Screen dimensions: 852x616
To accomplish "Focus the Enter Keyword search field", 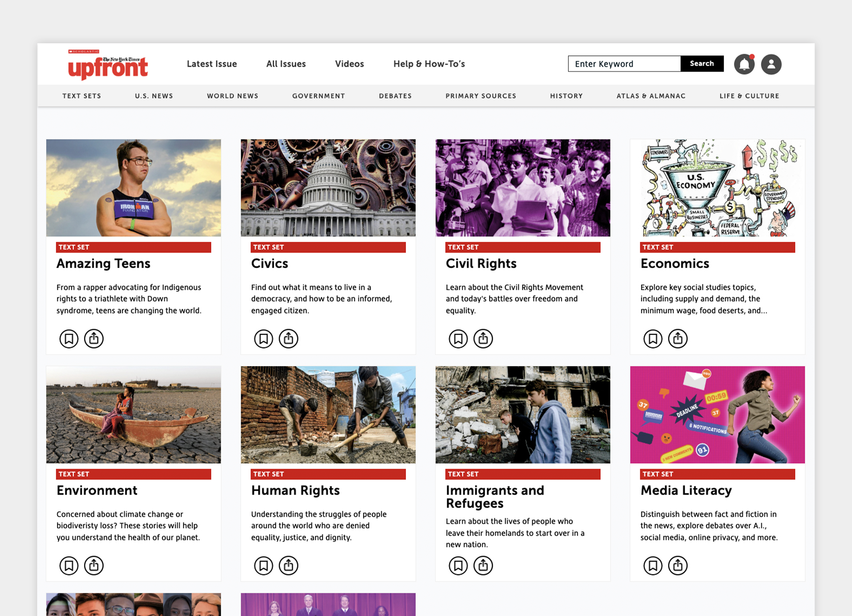I will 624,63.
